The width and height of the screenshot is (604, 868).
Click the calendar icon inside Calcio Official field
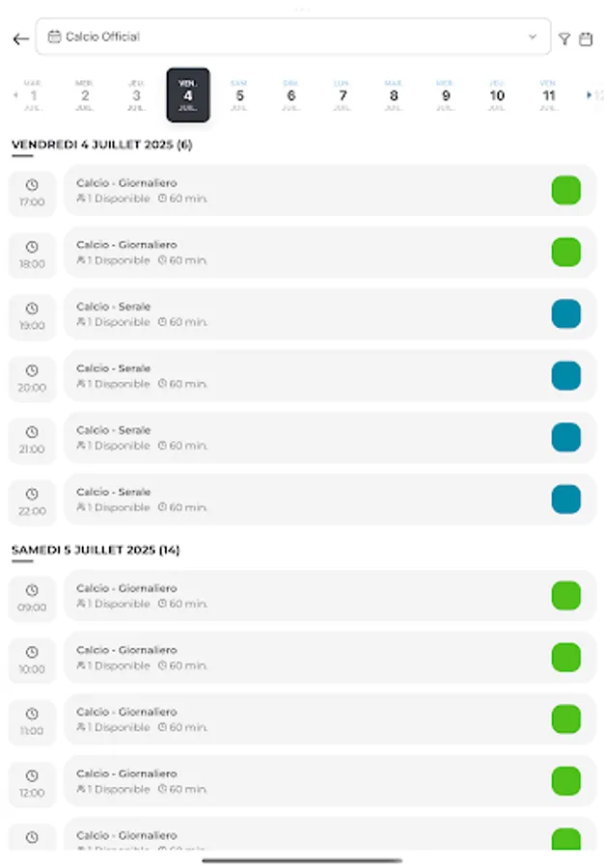pos(55,38)
